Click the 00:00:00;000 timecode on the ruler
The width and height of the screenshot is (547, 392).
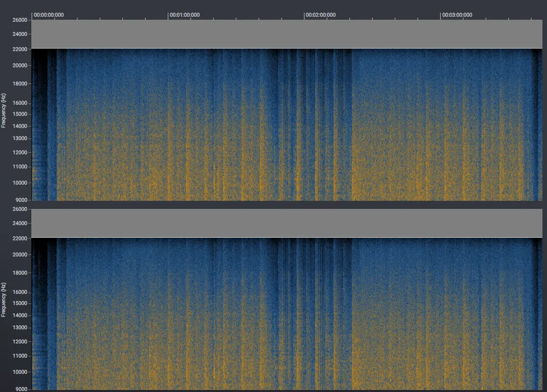click(49, 15)
